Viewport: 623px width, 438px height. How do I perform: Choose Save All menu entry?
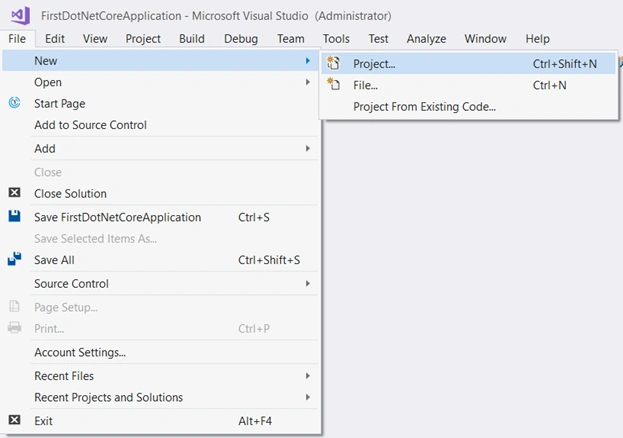click(x=160, y=260)
